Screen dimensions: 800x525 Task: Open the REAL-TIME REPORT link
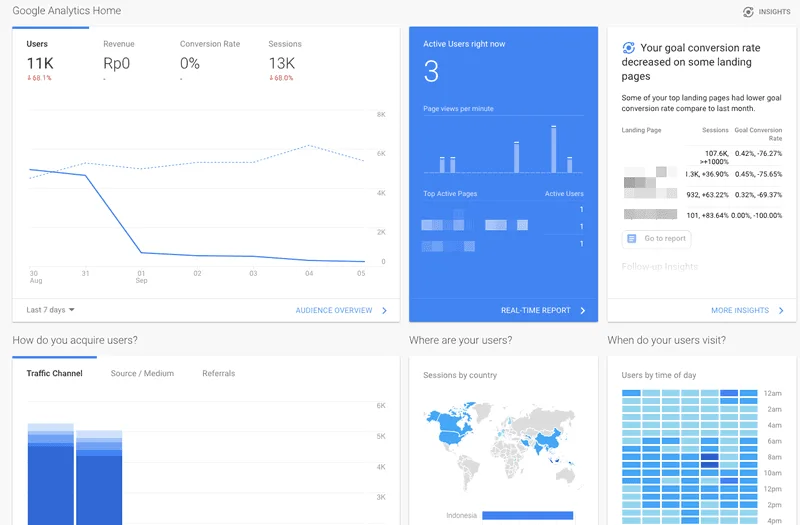(535, 310)
